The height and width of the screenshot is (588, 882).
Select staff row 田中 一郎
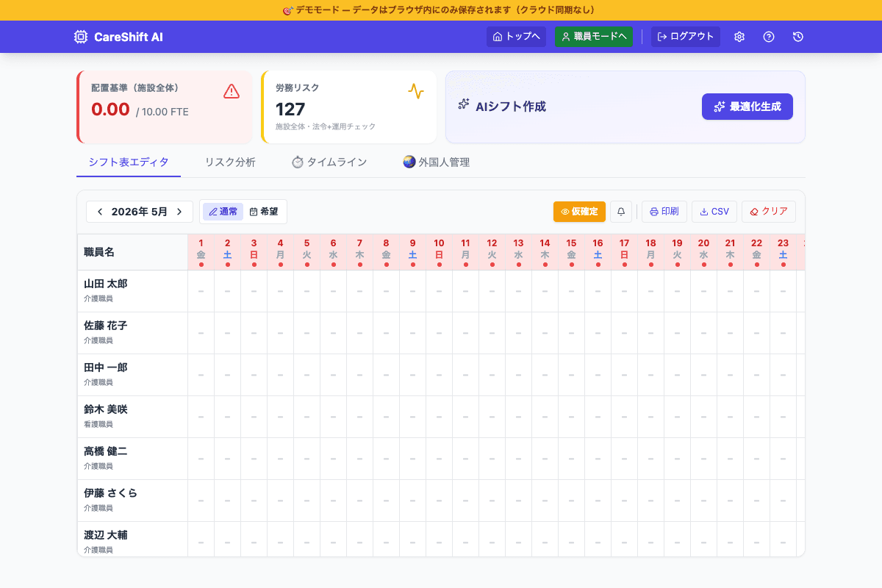pos(132,375)
